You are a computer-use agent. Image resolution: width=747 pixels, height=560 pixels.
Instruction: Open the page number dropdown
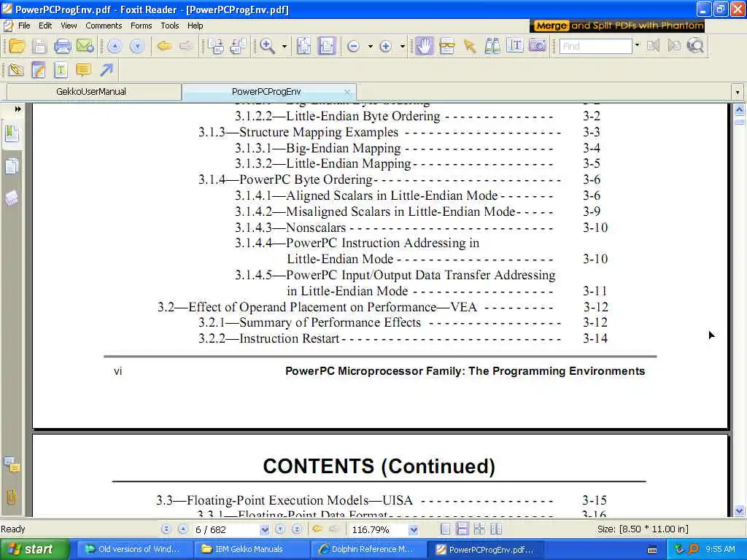pyautogui.click(x=265, y=529)
